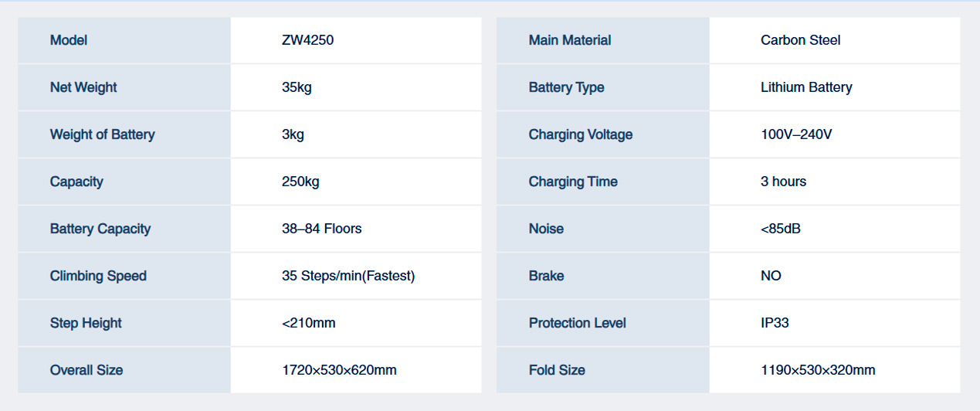Select the 38–84 Floors value

[322, 229]
